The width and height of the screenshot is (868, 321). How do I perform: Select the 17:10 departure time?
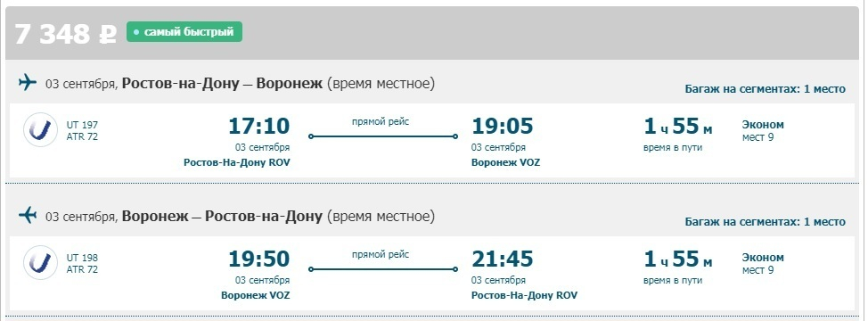[259, 127]
